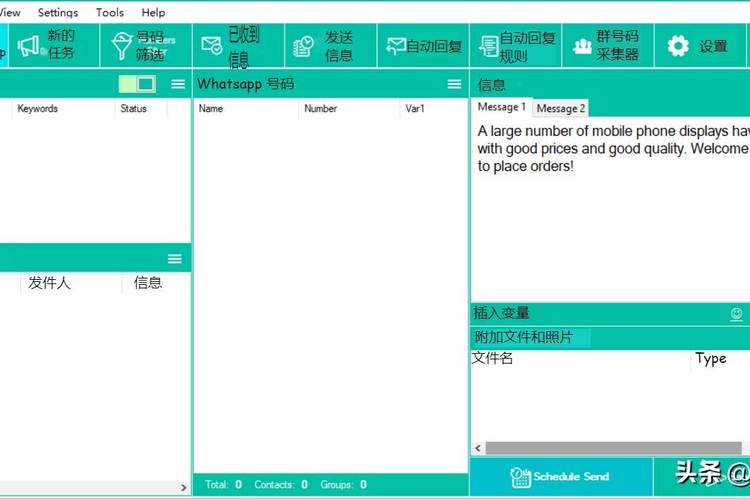The image size is (750, 500).
Task: Click the 发件人 sender column header
Action: (x=71, y=283)
